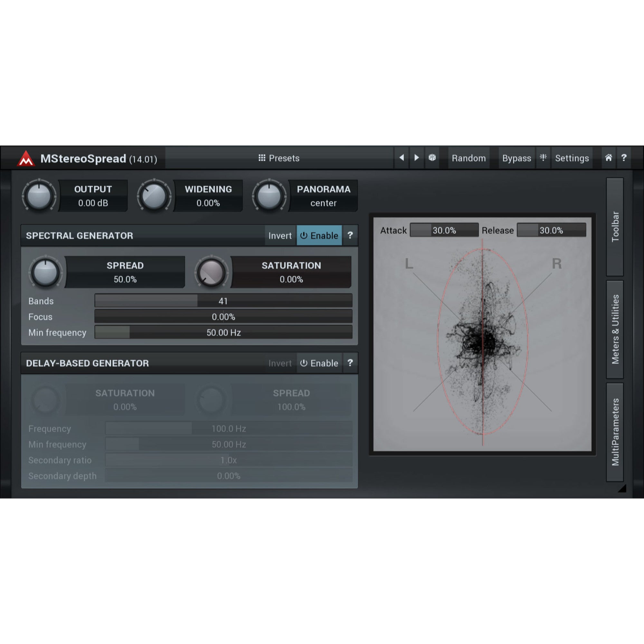
Task: Click the Bands slider showing 41
Action: [x=223, y=301]
